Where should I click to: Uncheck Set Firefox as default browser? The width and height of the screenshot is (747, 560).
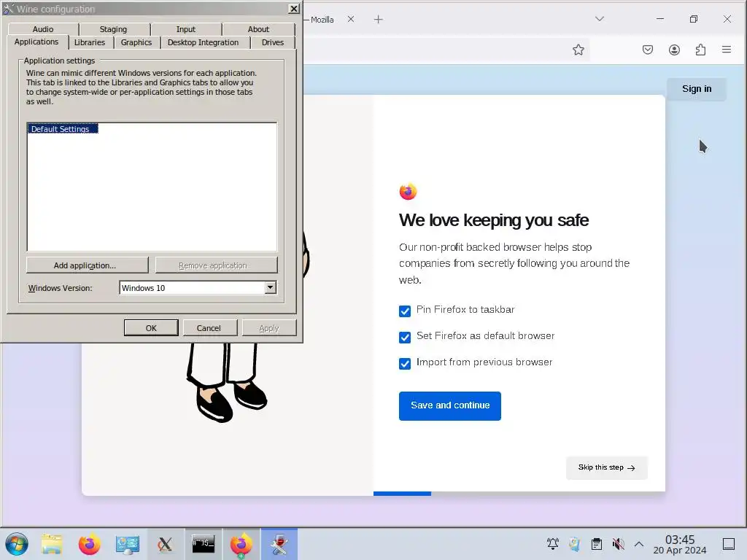pyautogui.click(x=405, y=337)
